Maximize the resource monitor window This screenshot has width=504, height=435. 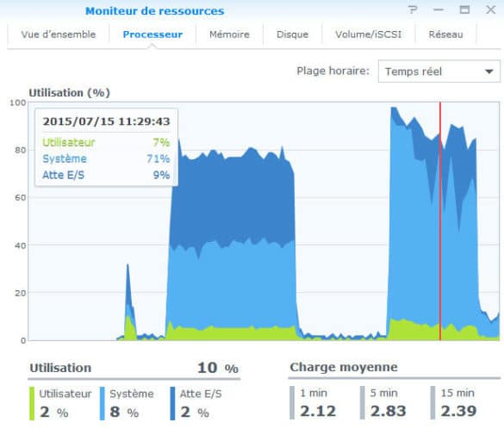click(464, 10)
